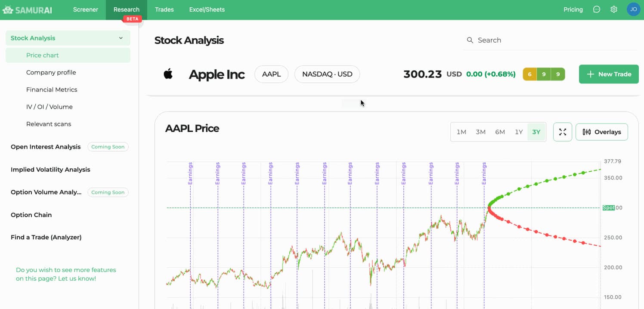This screenshot has width=644, height=309.
Task: Open the Overlays button
Action: [x=601, y=132]
